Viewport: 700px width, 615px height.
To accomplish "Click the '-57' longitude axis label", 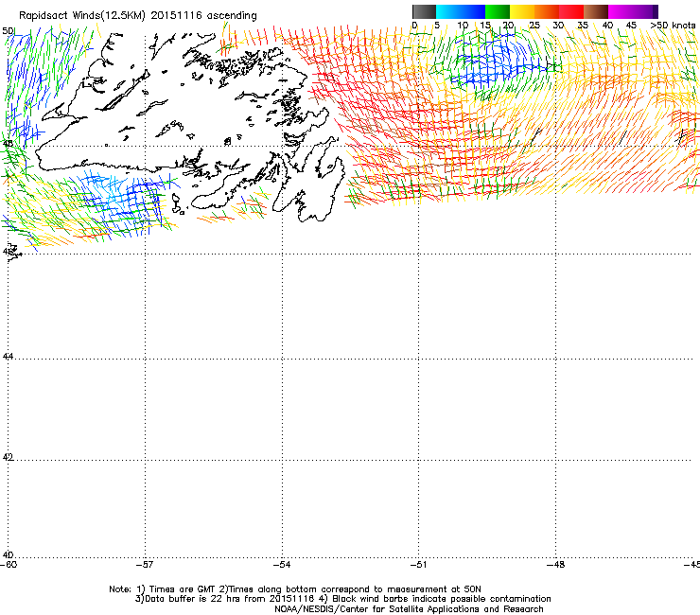I will click(x=145, y=565).
